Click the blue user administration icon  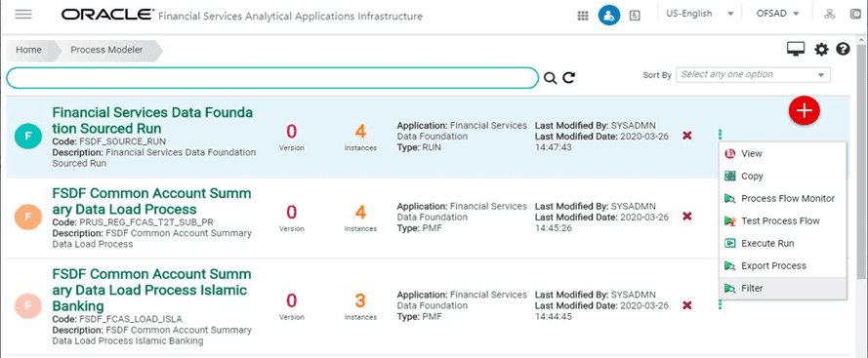608,16
